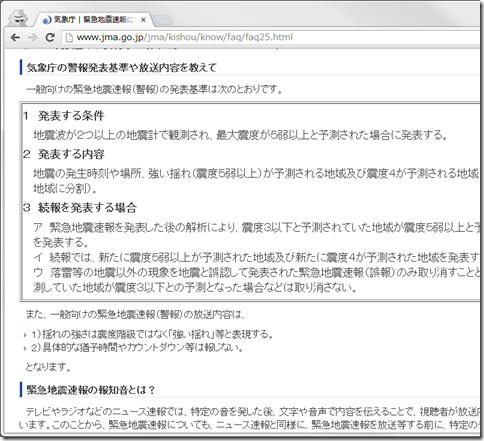The image size is (484, 441).
Task: Click the page icon in address bar
Action: click(x=69, y=37)
